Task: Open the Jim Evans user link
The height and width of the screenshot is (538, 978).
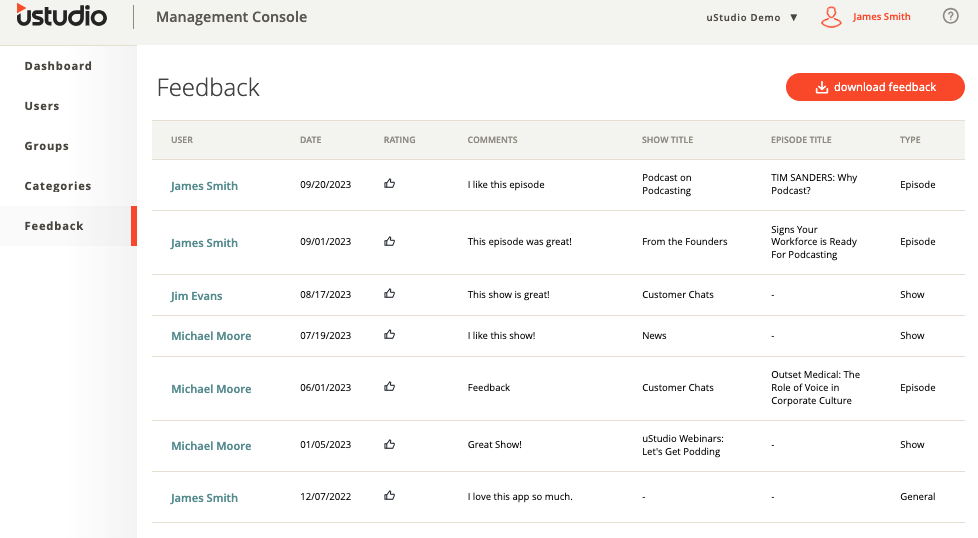Action: (x=196, y=296)
